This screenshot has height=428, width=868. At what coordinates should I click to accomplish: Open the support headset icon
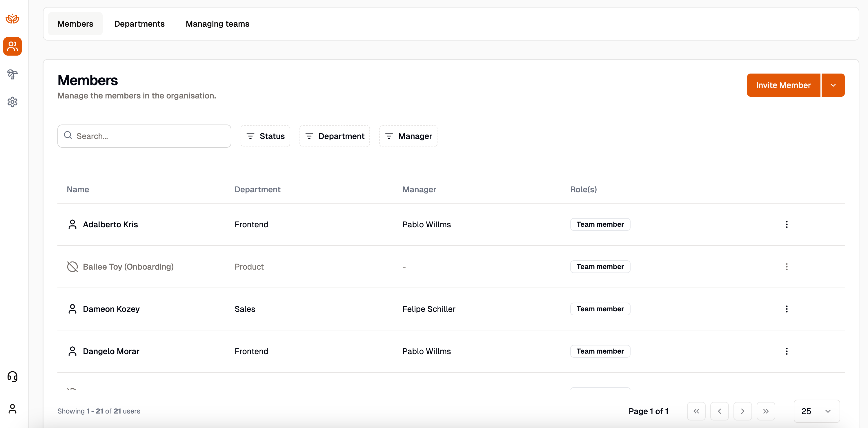tap(12, 376)
